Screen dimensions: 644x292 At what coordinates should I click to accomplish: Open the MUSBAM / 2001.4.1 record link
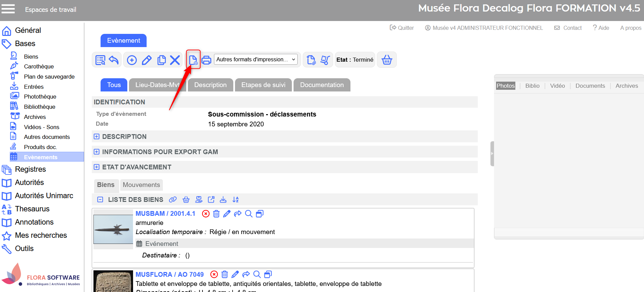click(165, 214)
